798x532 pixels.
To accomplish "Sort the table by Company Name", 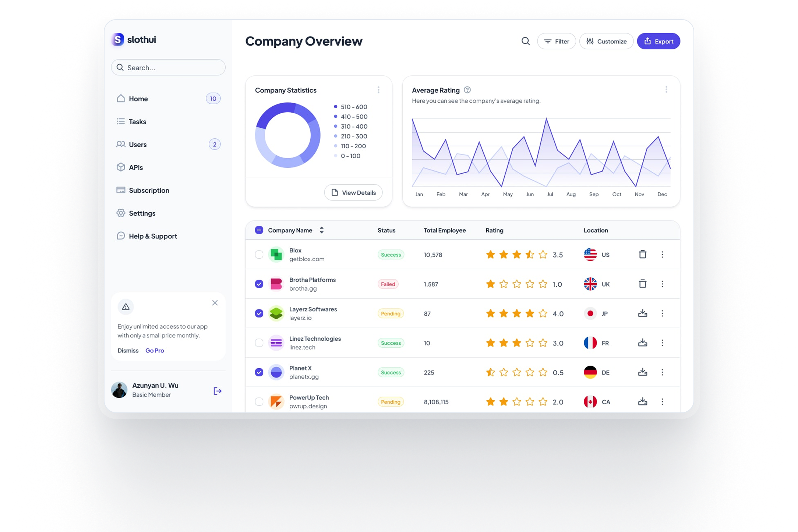I will (x=321, y=230).
